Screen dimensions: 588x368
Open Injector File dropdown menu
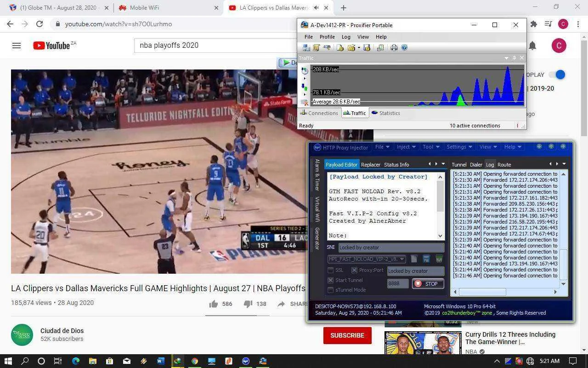tap(382, 147)
